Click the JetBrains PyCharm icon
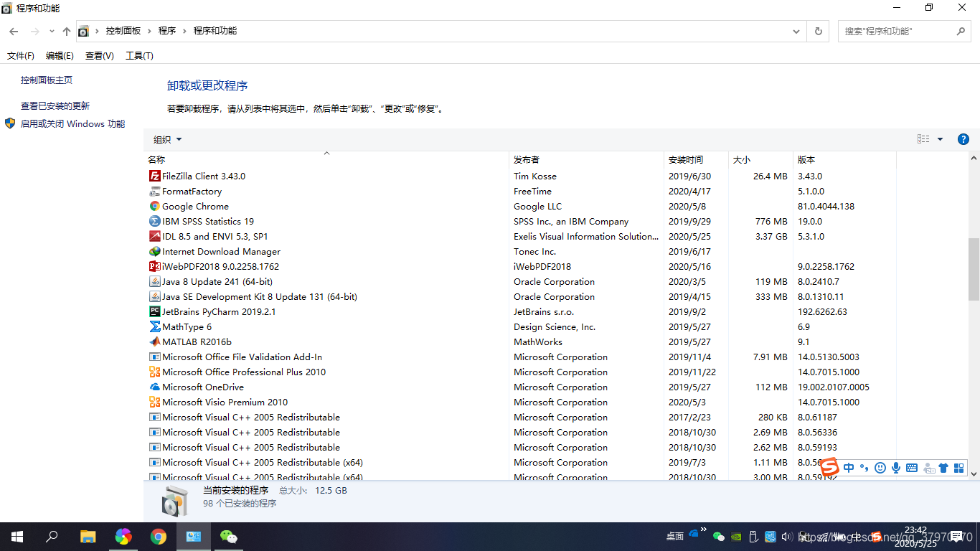980x551 pixels. pos(154,311)
